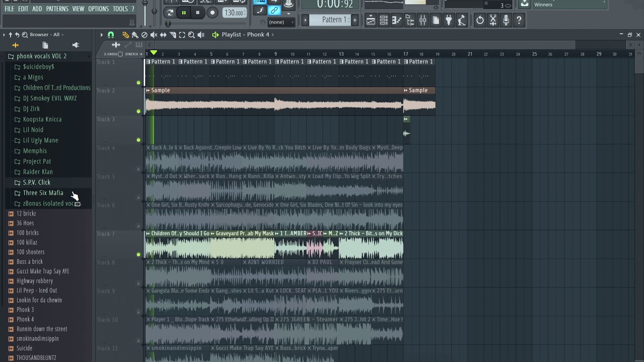
Task: Toggle pattern/song loop mode button
Action: tap(170, 13)
